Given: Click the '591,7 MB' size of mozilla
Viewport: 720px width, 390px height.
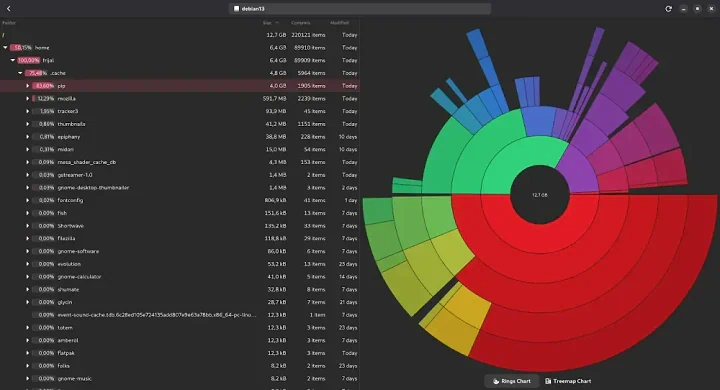Looking at the screenshot, I should pos(274,98).
